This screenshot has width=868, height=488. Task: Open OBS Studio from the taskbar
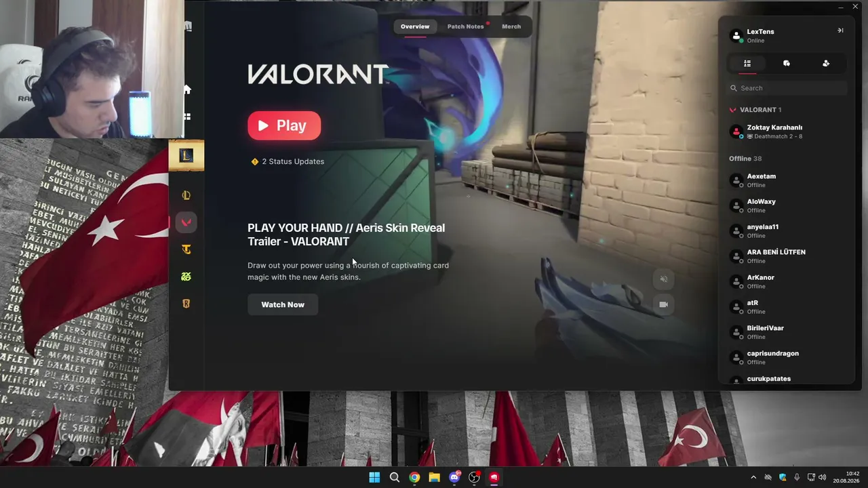tap(474, 477)
